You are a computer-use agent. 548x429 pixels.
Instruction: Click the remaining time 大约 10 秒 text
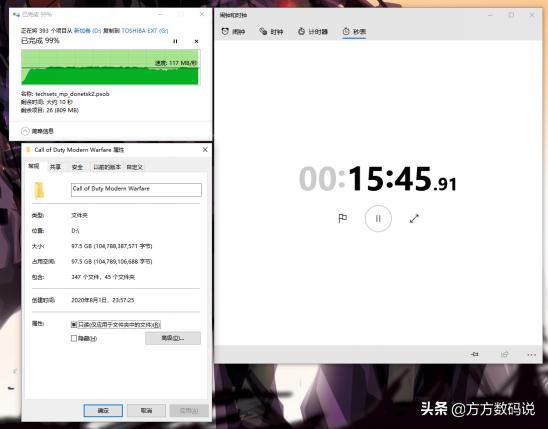tap(59, 102)
